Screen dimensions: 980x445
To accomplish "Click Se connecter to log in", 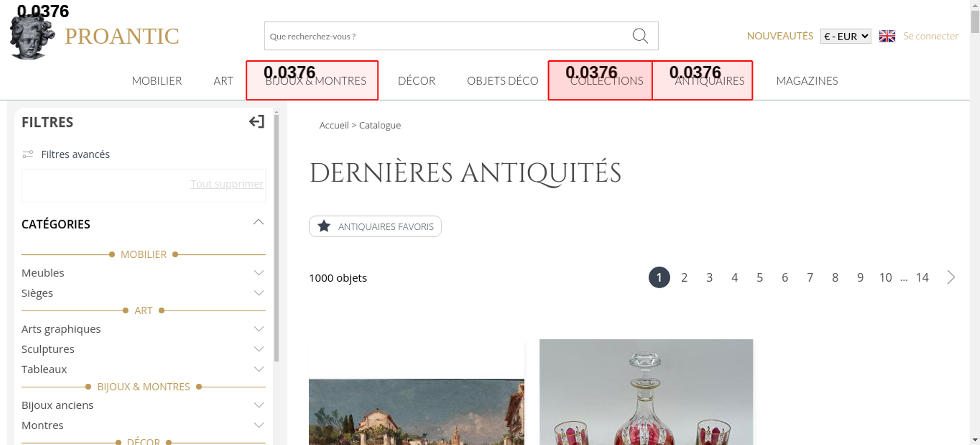I will [x=931, y=36].
